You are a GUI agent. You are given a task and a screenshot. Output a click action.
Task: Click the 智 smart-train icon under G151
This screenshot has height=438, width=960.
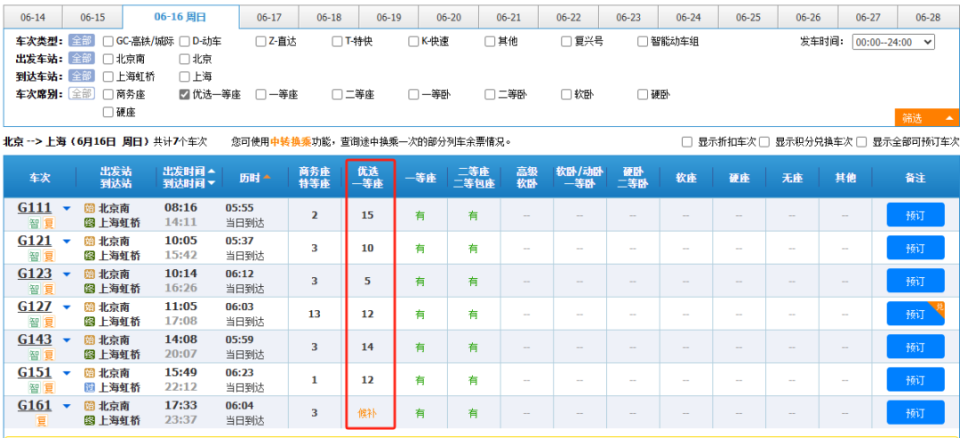[x=35, y=388]
